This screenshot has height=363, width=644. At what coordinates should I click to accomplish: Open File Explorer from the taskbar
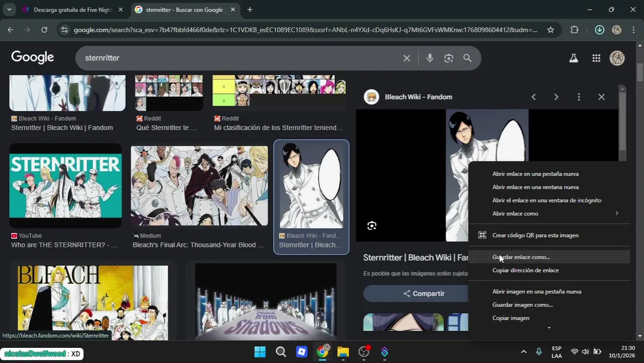(x=343, y=352)
